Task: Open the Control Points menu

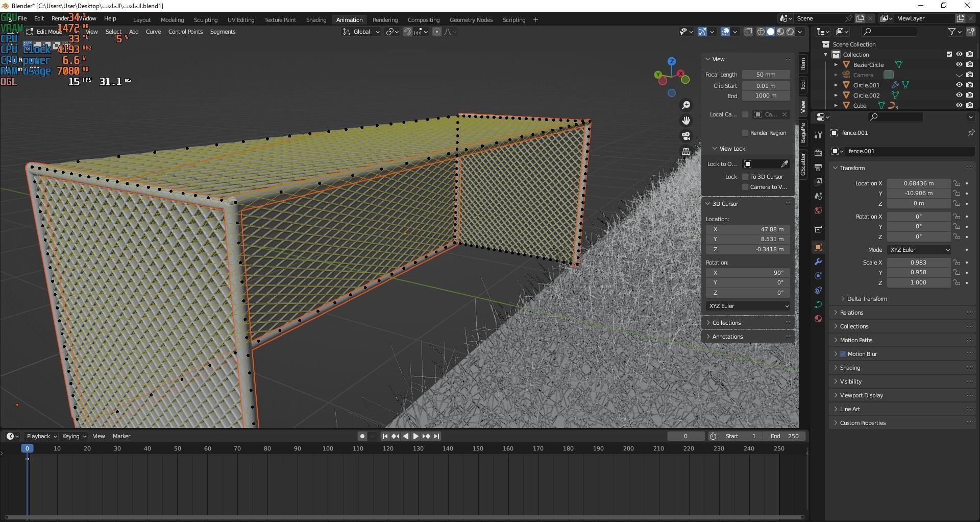Action: (185, 32)
